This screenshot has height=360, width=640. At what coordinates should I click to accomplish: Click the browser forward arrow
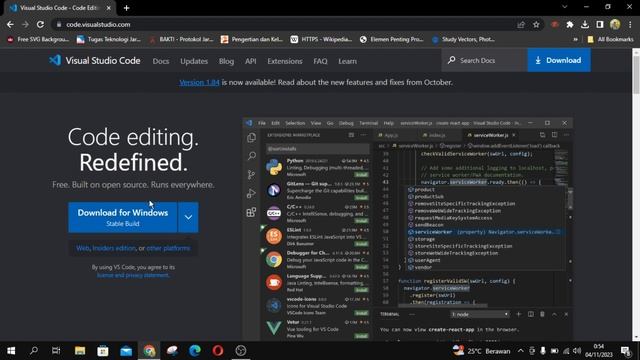pos(25,24)
